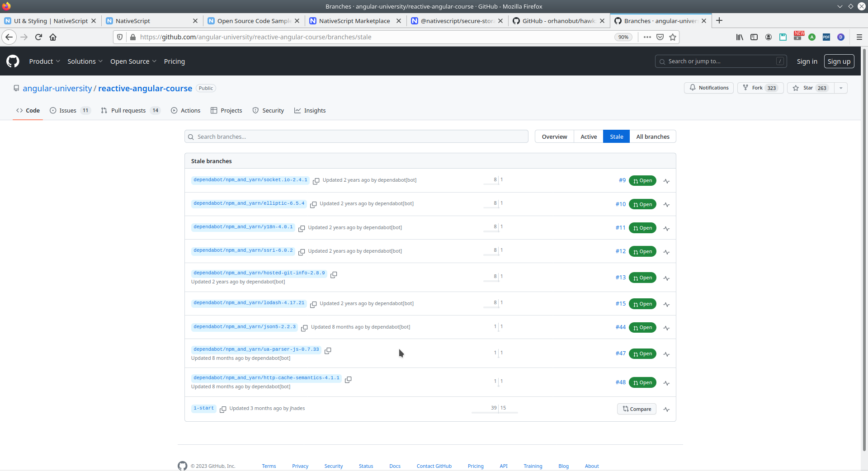Image resolution: width=868 pixels, height=471 pixels.
Task: Show Firefox sidebars
Action: (x=754, y=37)
